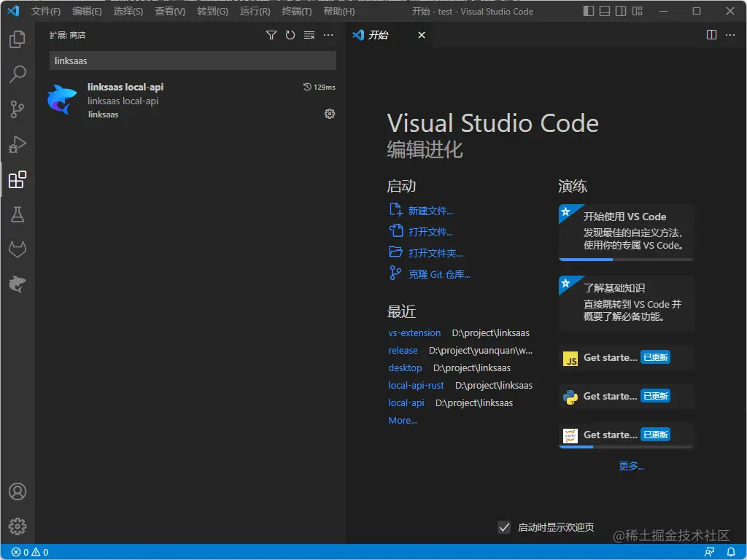Open the GitLab view in activity bar
Screen dimensions: 747x560
(x=18, y=249)
